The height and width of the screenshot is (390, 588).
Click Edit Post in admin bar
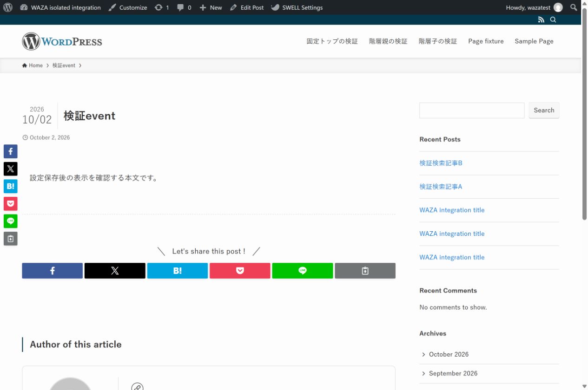(247, 7)
